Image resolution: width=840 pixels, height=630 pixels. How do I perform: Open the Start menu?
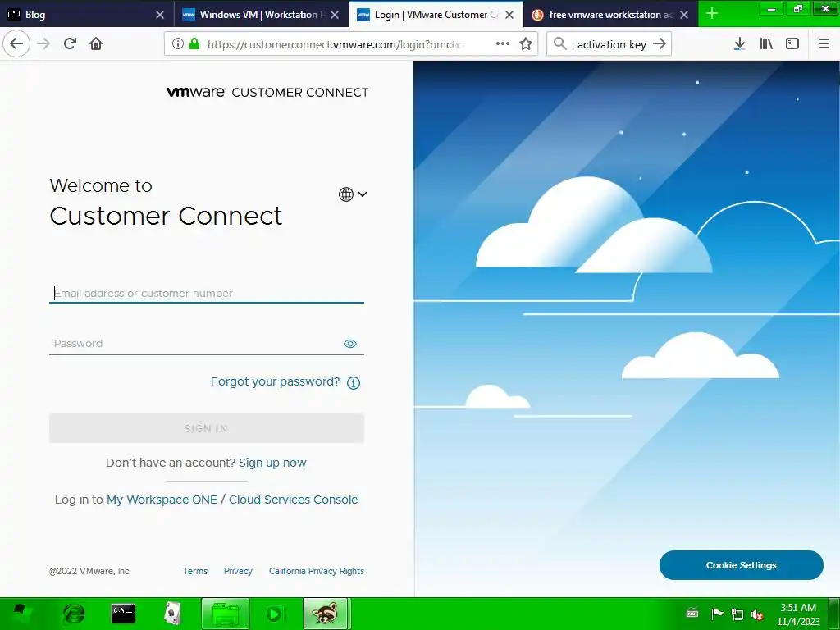pos(21,614)
